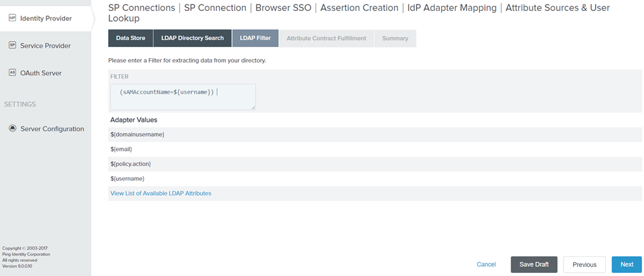Open View List of Available LDAP Attributes

coord(160,193)
